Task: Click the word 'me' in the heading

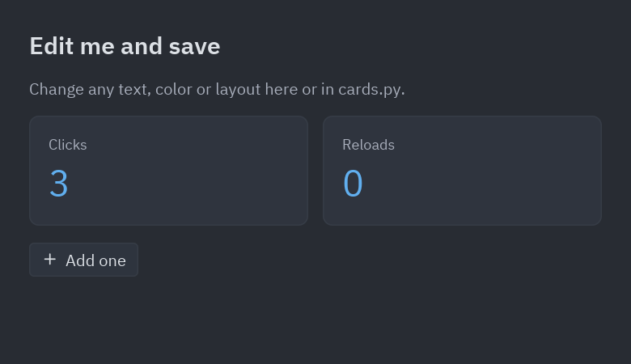Action: point(97,46)
